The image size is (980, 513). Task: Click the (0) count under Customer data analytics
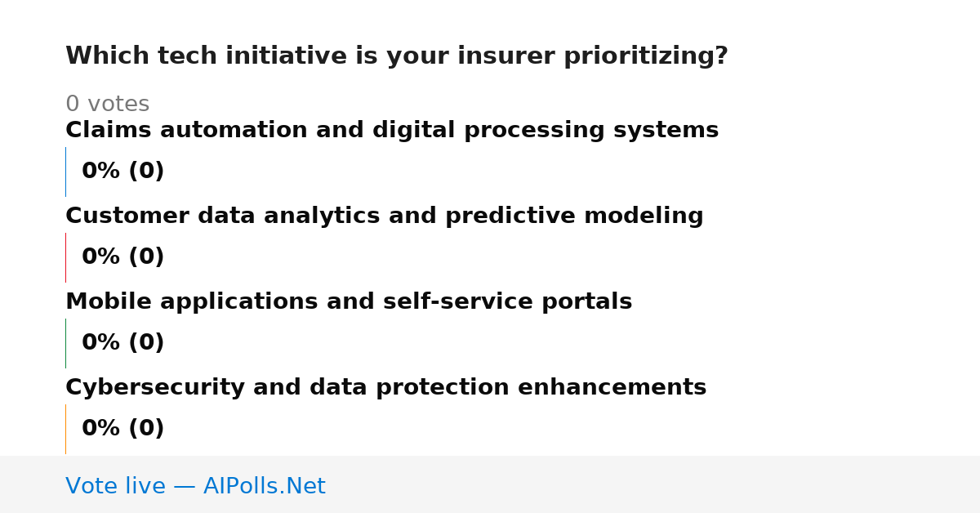point(146,257)
